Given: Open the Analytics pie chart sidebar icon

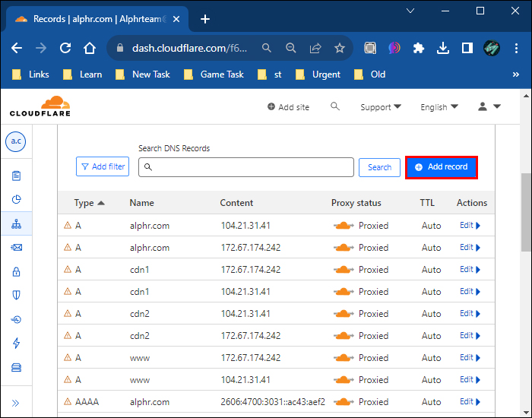Looking at the screenshot, I should coord(16,199).
